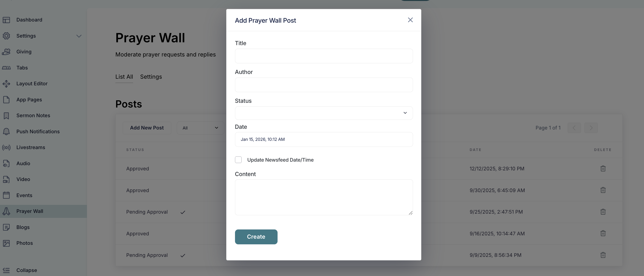Switch to the List All tab

coord(124,77)
